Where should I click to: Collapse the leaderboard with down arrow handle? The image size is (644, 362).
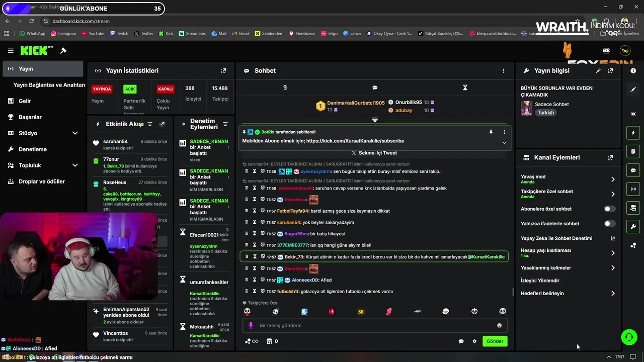(x=375, y=120)
